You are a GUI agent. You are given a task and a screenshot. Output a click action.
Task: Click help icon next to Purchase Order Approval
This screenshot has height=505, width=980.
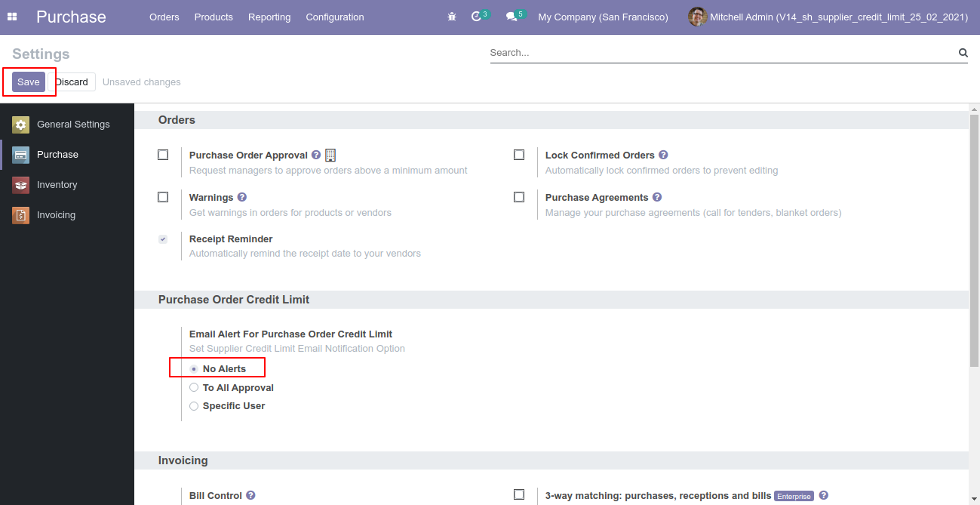click(316, 155)
